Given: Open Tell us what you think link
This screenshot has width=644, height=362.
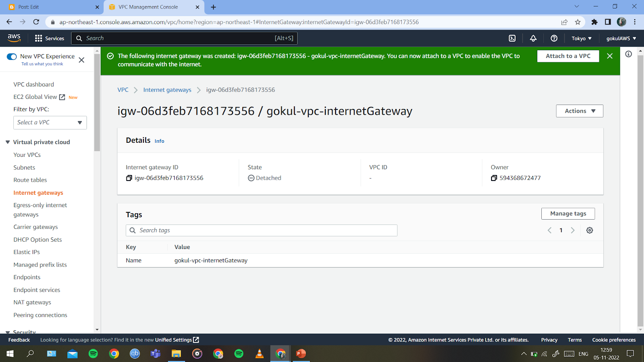Looking at the screenshot, I should [x=42, y=64].
